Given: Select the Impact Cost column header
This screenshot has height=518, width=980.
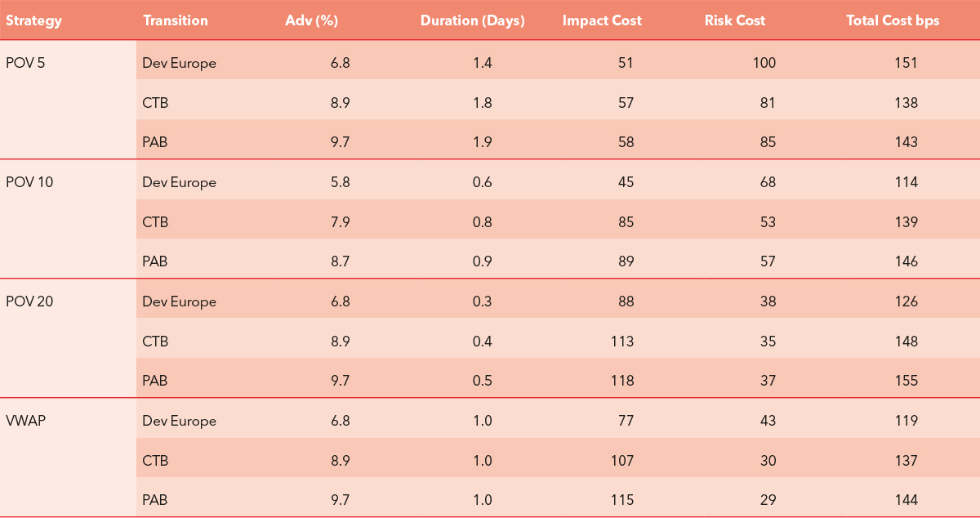Looking at the screenshot, I should pyautogui.click(x=602, y=20).
